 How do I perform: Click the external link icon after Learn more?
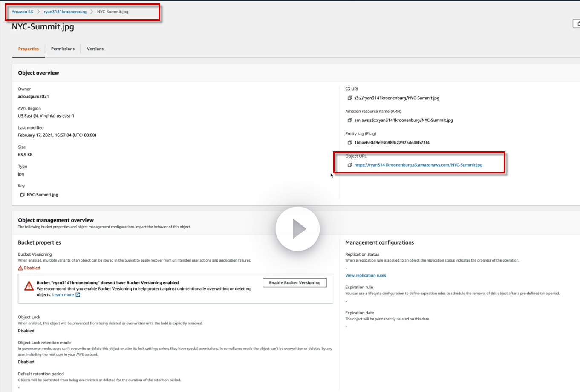coord(78,295)
